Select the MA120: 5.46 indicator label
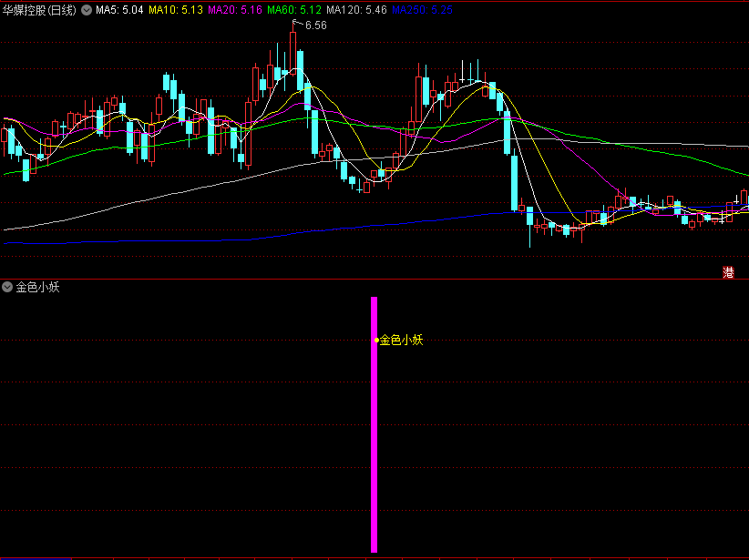This screenshot has height=560, width=749. [x=357, y=10]
